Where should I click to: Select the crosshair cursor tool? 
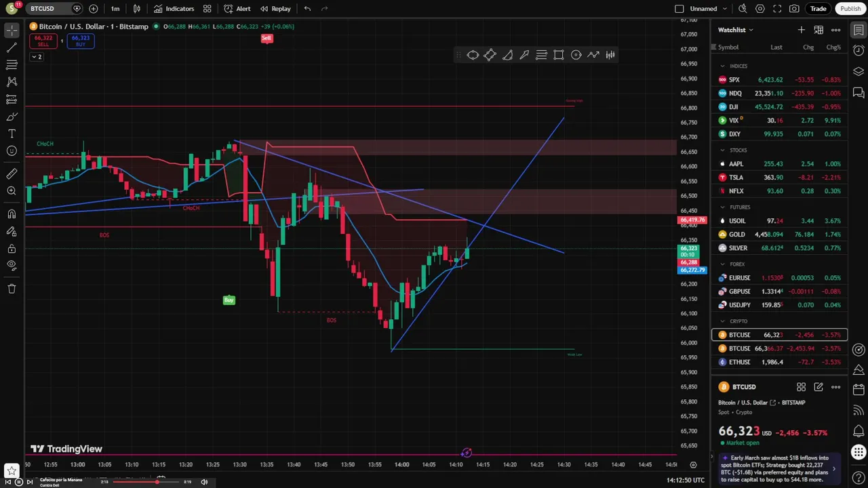(12, 30)
